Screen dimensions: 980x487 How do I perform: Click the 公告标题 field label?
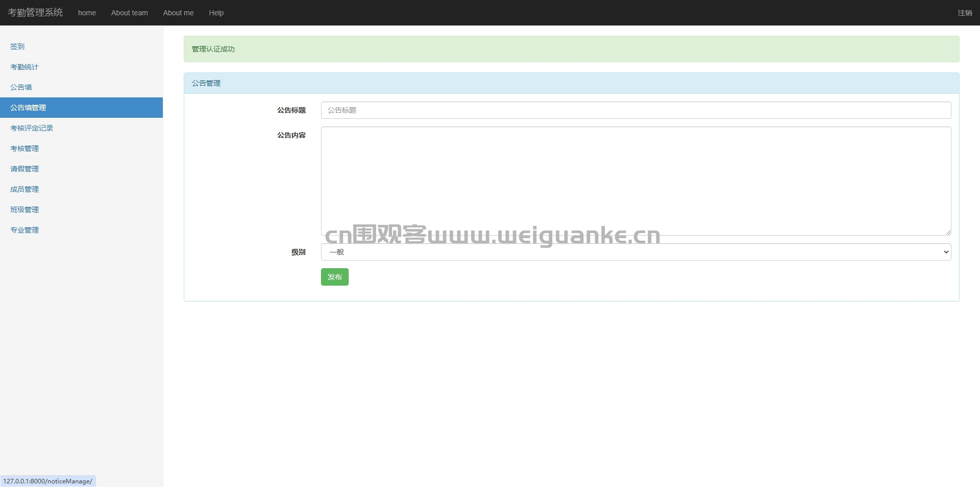[x=291, y=110]
